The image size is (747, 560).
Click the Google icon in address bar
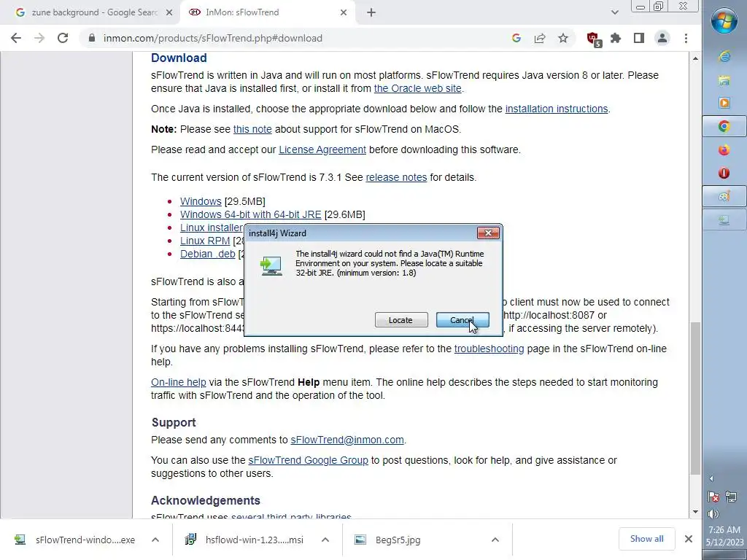tap(516, 38)
